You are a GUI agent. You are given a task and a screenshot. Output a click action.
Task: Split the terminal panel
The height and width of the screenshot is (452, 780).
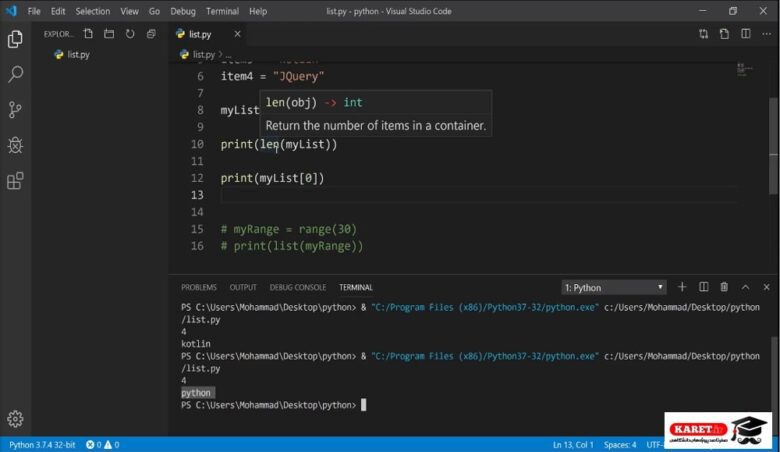(x=703, y=287)
